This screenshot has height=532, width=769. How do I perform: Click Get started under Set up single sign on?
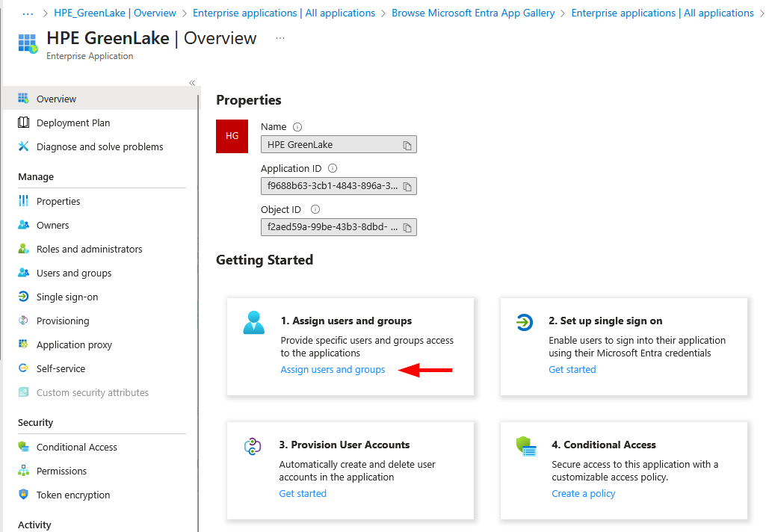click(x=572, y=369)
